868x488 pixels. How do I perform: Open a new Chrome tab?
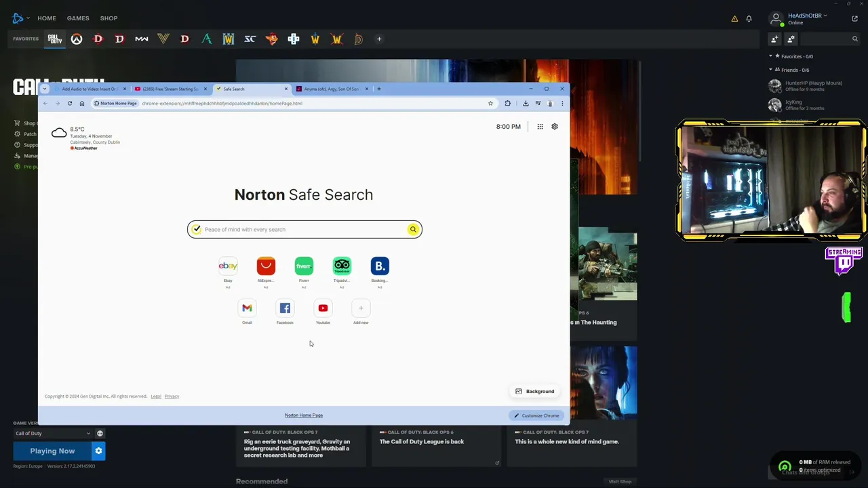coord(378,89)
